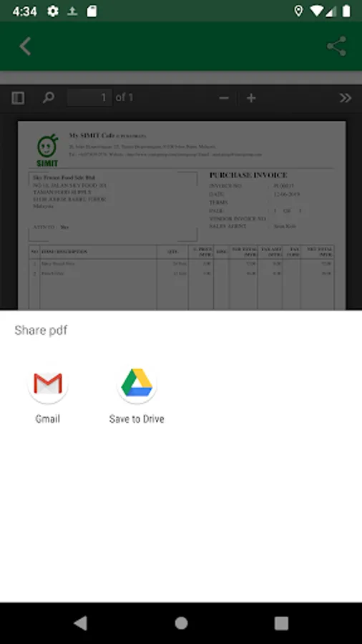This screenshot has width=362, height=644.
Task: Tap the Android home circle button
Action: coord(181,623)
